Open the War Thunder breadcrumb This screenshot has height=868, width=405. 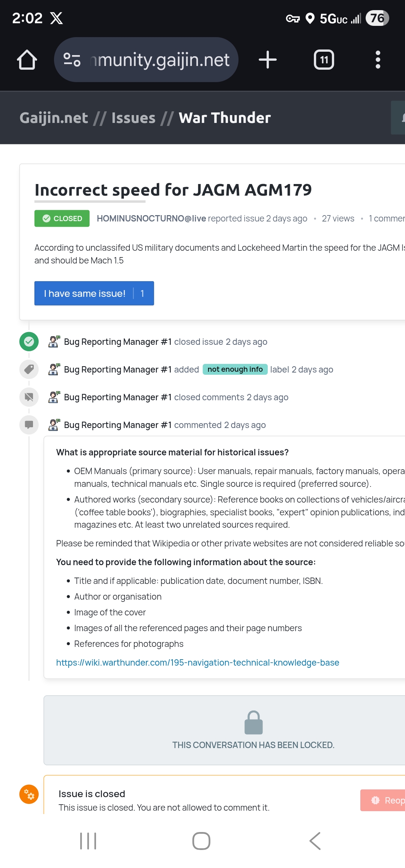coord(225,118)
